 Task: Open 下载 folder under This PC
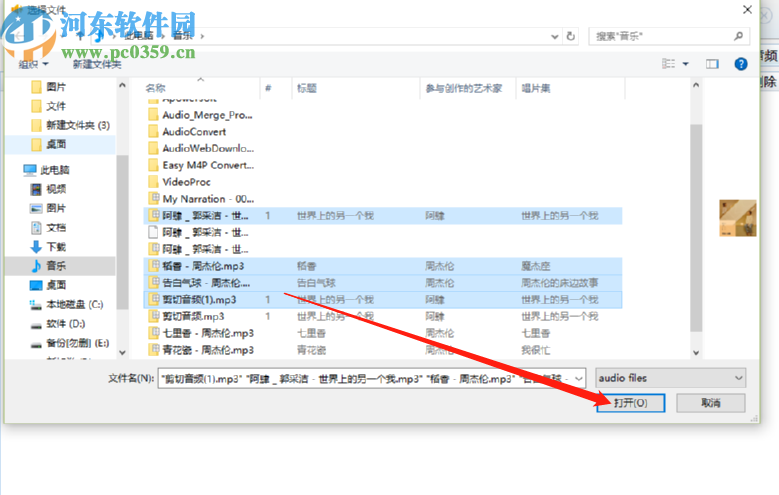click(48, 247)
